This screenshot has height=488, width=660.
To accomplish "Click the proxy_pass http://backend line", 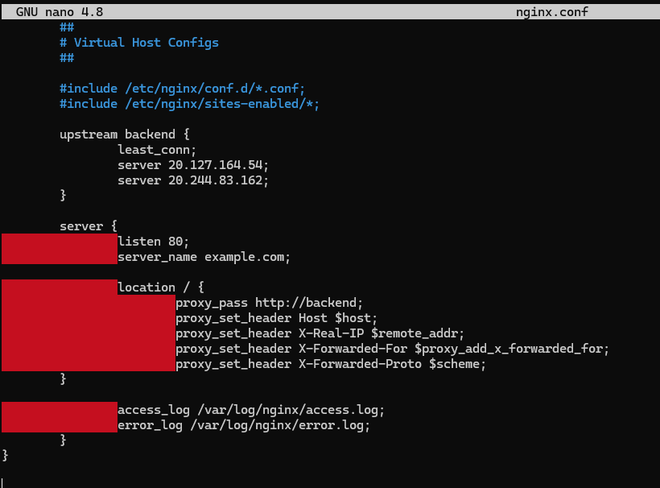I will [x=268, y=302].
